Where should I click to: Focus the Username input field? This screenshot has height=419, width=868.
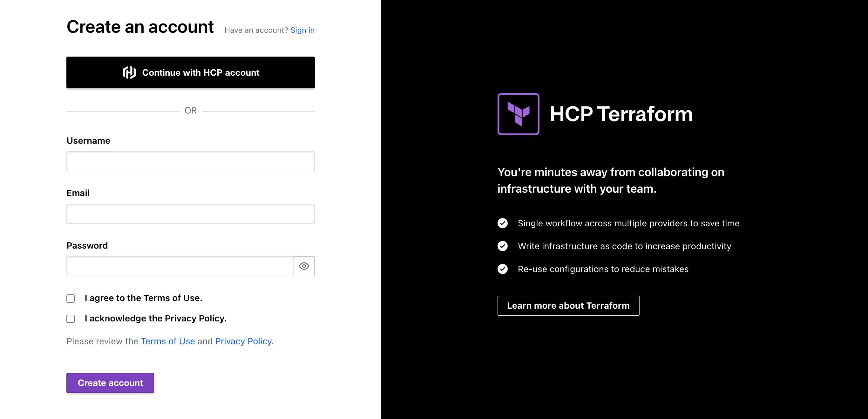click(x=190, y=161)
